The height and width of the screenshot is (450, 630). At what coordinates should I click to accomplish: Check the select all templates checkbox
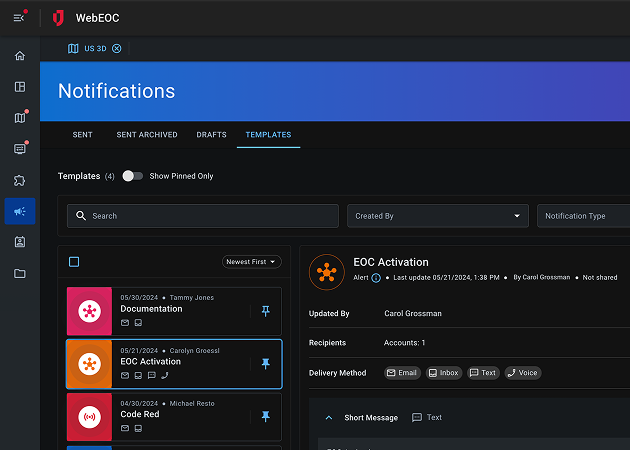74,262
